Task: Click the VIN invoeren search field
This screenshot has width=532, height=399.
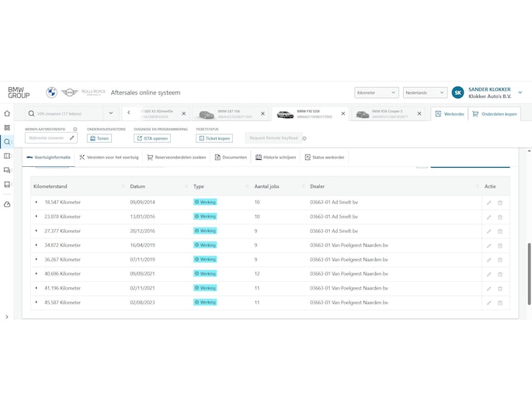Action: pyautogui.click(x=67, y=113)
